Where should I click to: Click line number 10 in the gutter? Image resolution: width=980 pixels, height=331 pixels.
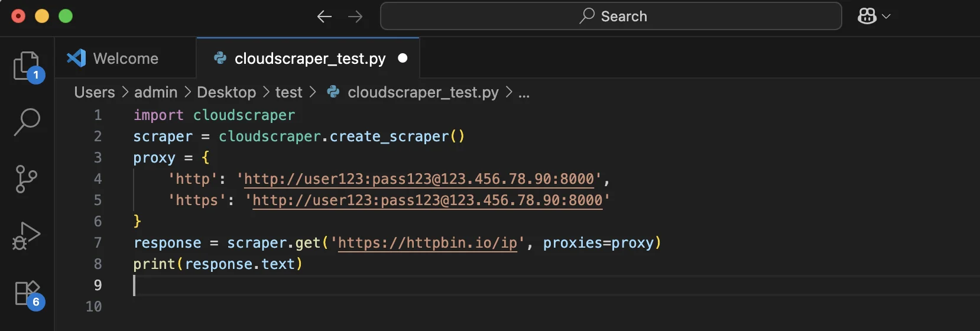point(93,307)
